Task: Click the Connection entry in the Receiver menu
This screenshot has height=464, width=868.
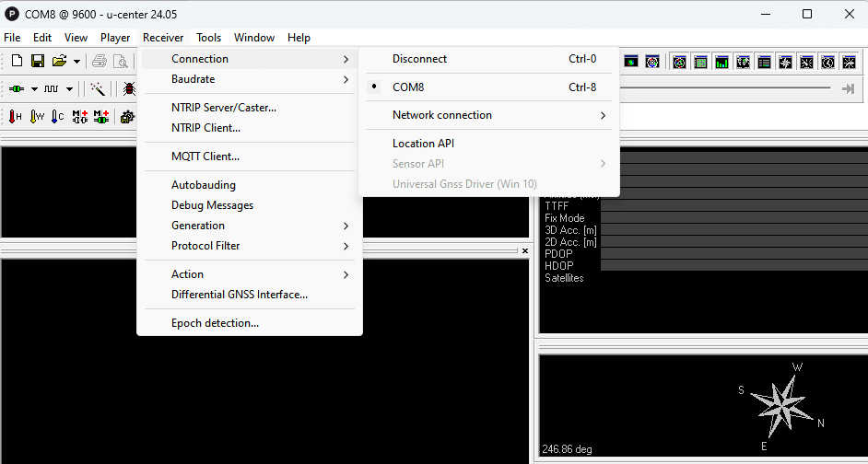Action: pos(249,59)
